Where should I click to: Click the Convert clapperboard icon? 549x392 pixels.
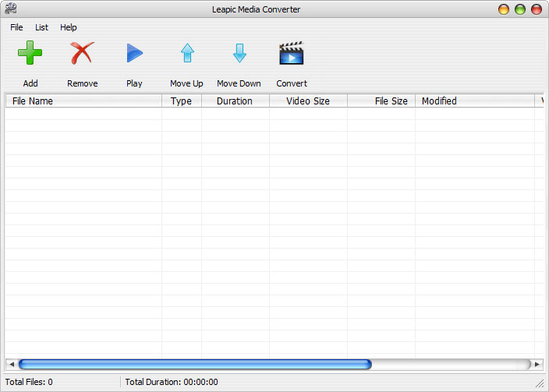(292, 53)
